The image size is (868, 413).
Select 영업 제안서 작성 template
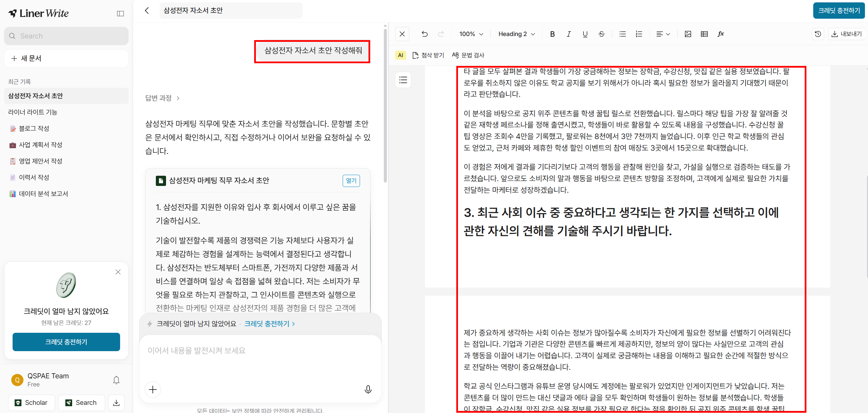[66, 161]
